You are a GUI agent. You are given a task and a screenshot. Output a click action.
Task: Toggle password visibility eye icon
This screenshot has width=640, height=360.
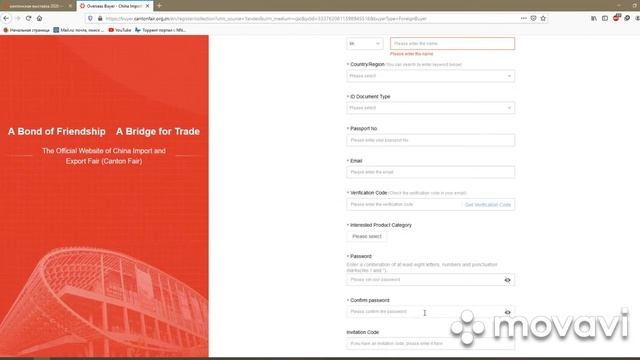[507, 280]
